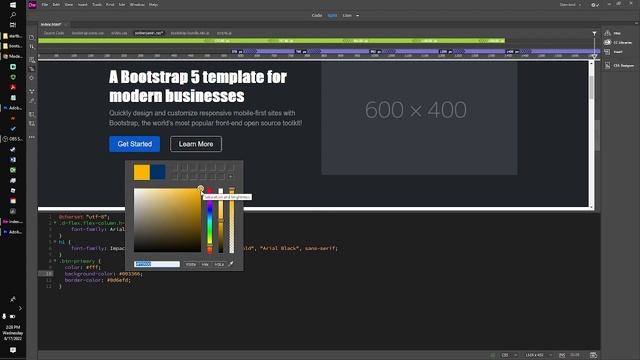The height and width of the screenshot is (360, 640).
Task: Click the background-color value on line 10
Action: [130, 274]
